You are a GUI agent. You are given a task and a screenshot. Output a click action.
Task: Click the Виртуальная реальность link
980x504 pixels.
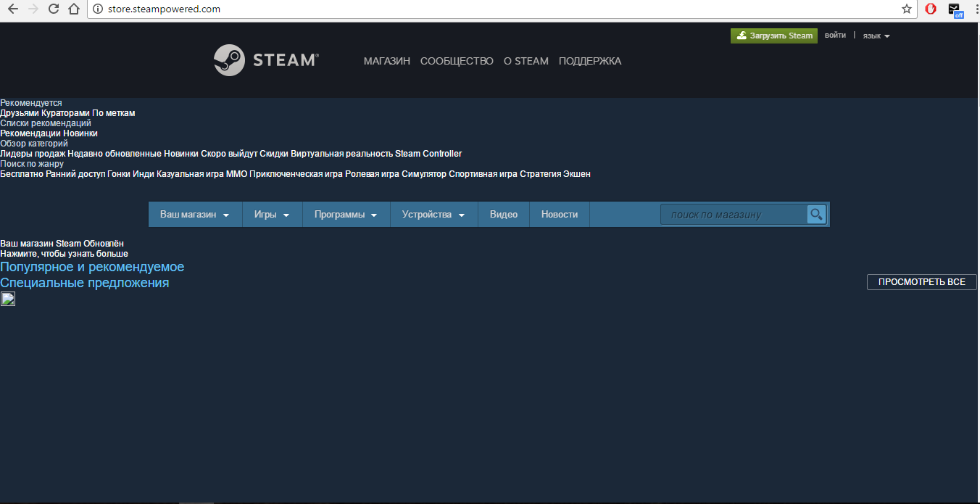click(x=341, y=154)
